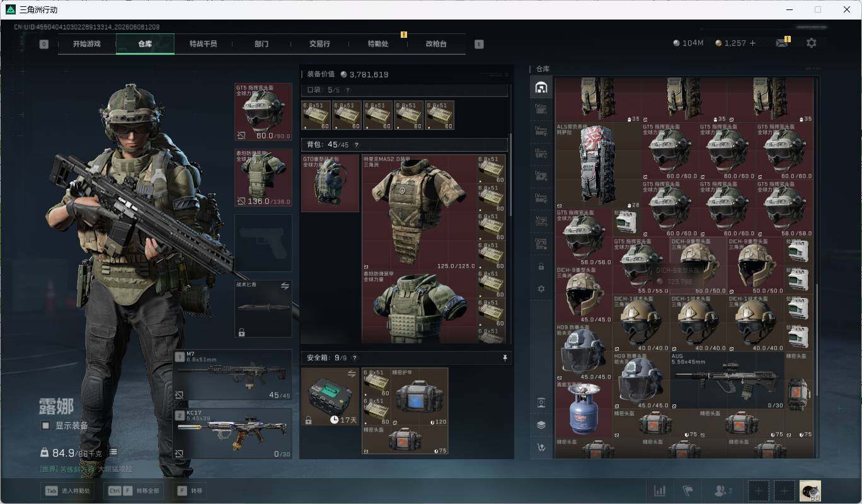Click the 转移 button
Viewport: 862px width, 504px height.
190,491
